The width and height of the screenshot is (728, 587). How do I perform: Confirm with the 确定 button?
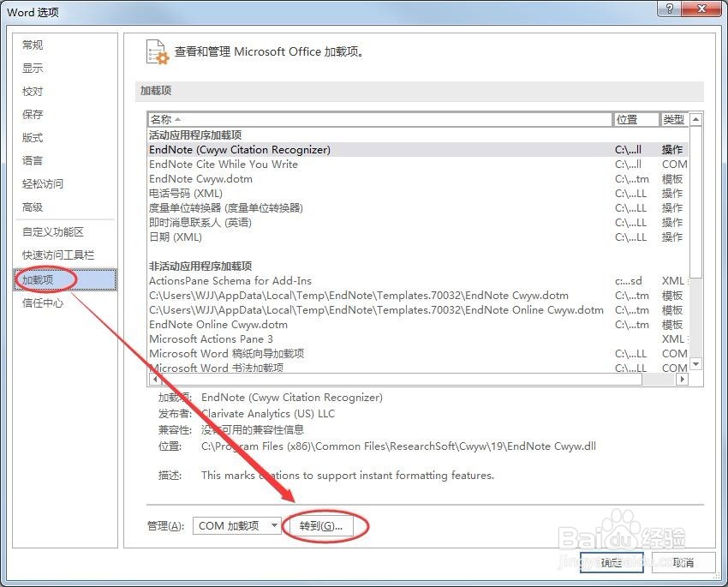click(x=612, y=563)
